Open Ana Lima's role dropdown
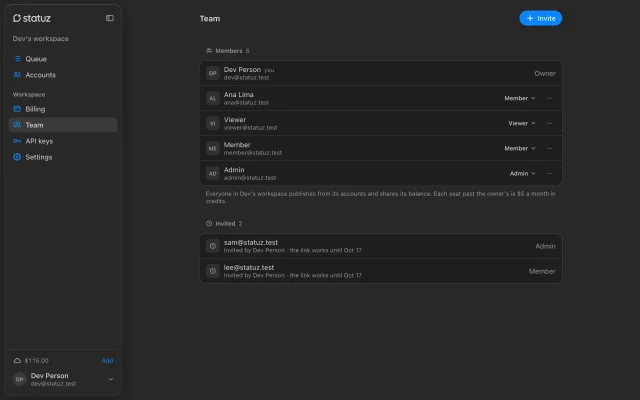 click(x=520, y=98)
